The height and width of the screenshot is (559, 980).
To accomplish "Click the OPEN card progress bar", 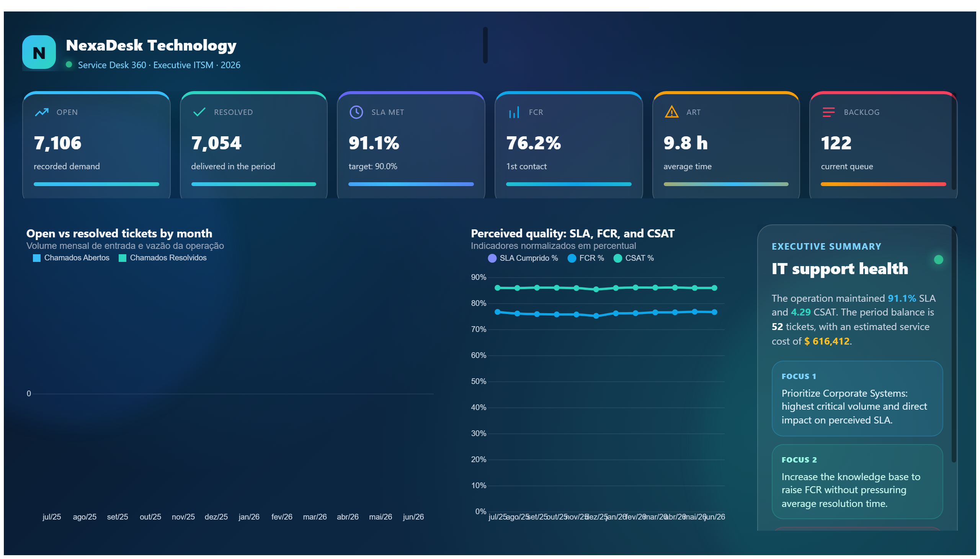I will click(96, 184).
